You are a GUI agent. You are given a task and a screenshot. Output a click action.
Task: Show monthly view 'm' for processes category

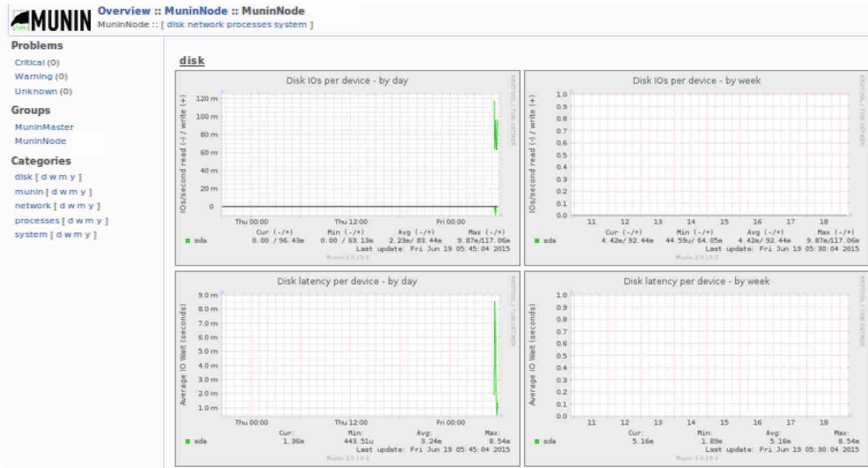pos(90,221)
